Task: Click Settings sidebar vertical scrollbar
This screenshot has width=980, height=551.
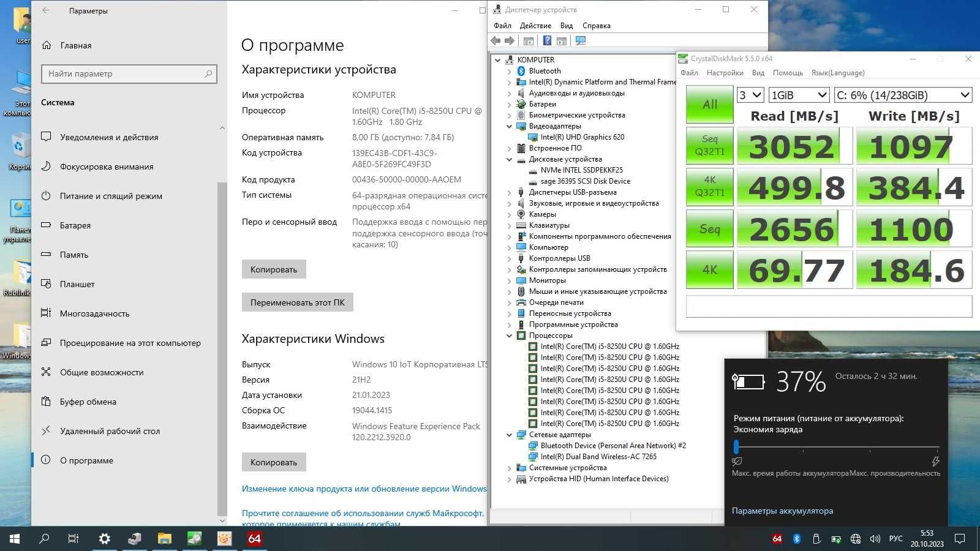Action: coord(222,349)
